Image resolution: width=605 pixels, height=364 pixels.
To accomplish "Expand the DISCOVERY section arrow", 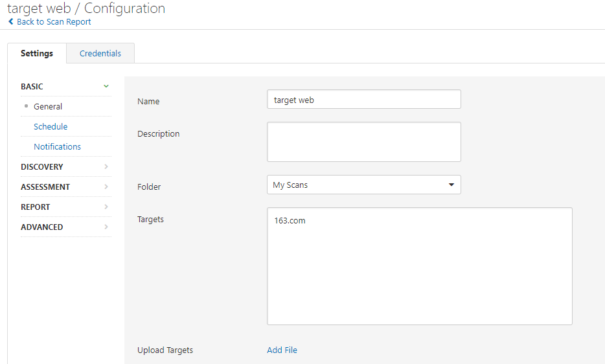I will pos(106,166).
